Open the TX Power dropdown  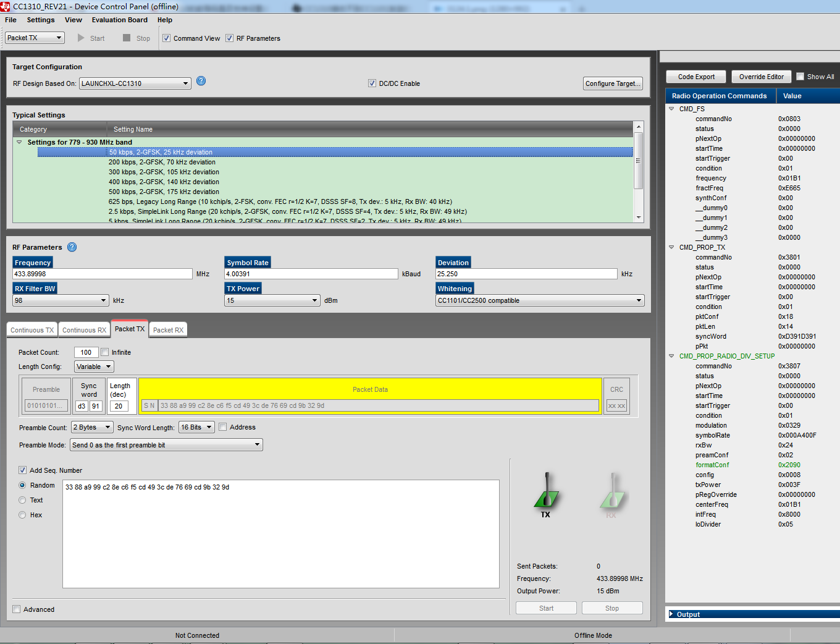pyautogui.click(x=272, y=300)
